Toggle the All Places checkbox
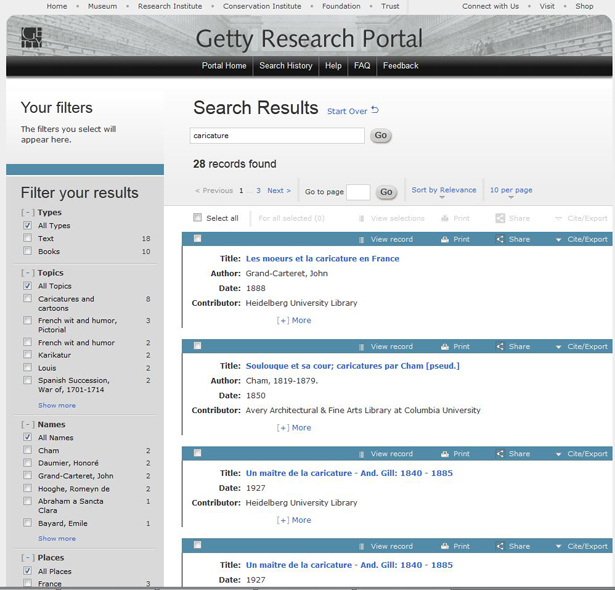615x590 pixels. tap(27, 571)
